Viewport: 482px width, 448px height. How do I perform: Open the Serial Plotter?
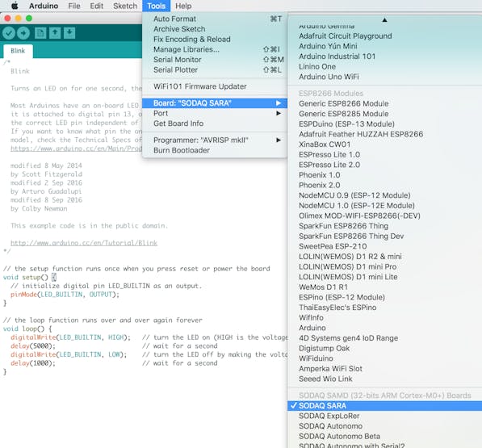pos(215,69)
